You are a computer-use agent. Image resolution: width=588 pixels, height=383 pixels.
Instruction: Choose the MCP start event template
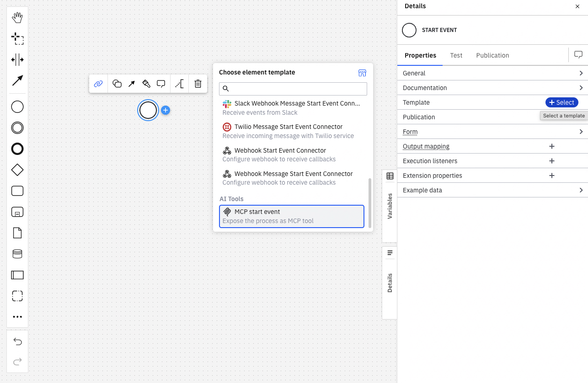pyautogui.click(x=292, y=216)
